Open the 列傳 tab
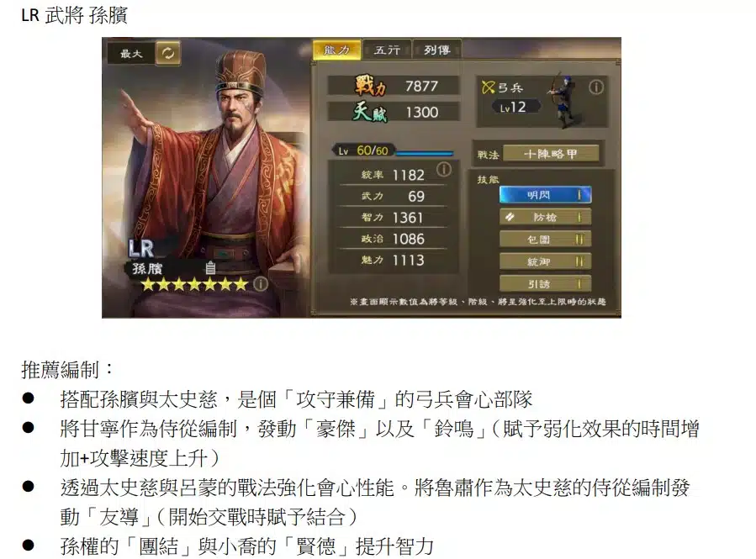Viewport: 756px width, 559px height. (436, 50)
